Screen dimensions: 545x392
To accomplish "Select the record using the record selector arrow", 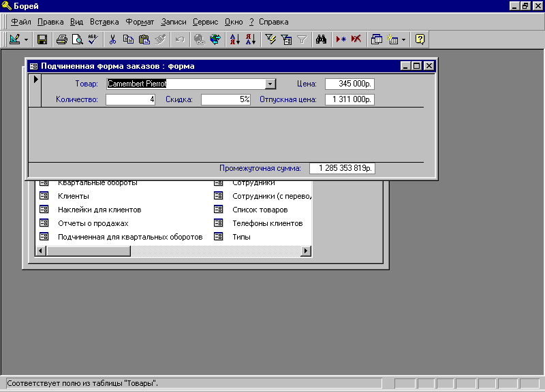I will (35, 91).
